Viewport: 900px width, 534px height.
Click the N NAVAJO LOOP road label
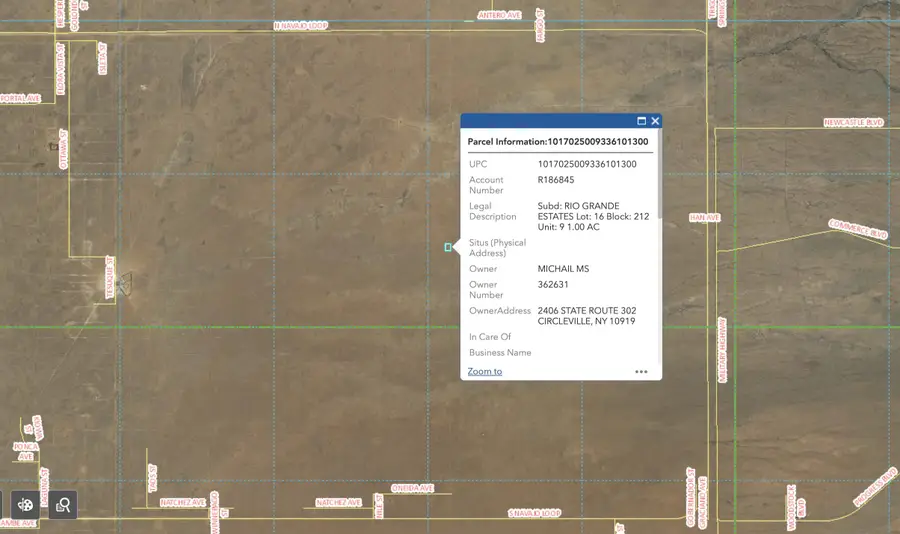point(301,26)
